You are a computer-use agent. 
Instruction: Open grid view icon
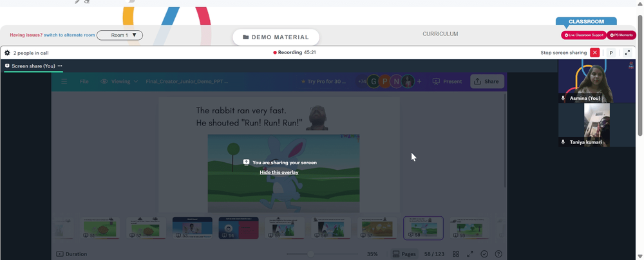456,254
